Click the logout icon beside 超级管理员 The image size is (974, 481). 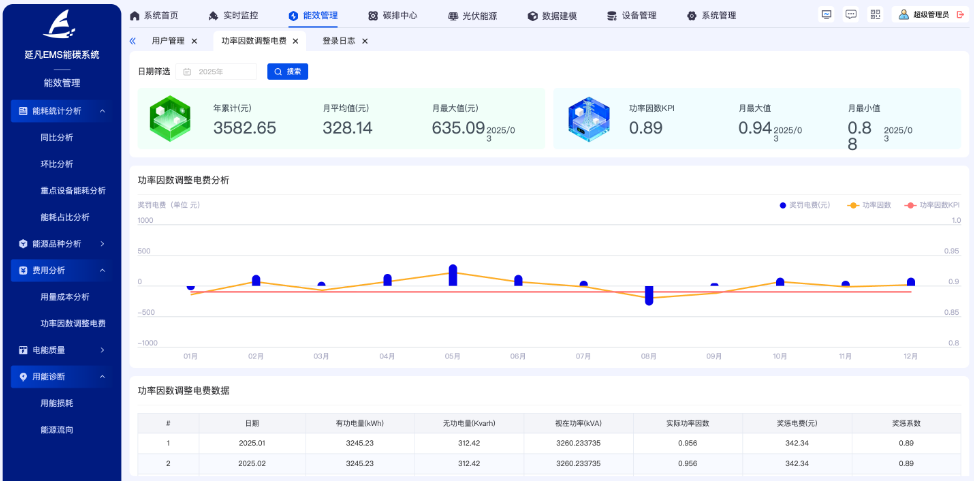click(961, 15)
